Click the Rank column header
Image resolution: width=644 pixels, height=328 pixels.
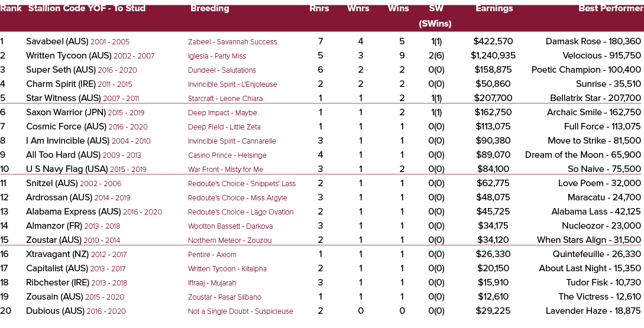click(x=11, y=9)
